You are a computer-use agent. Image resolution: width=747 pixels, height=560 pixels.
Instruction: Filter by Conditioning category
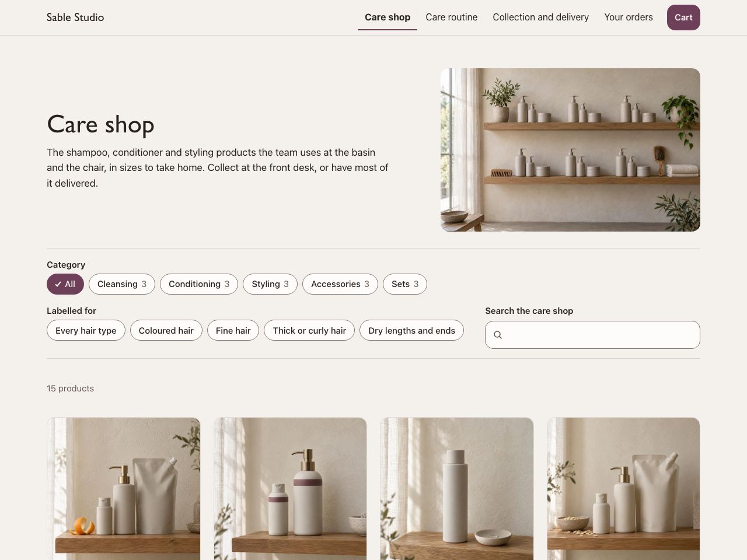pyautogui.click(x=199, y=284)
